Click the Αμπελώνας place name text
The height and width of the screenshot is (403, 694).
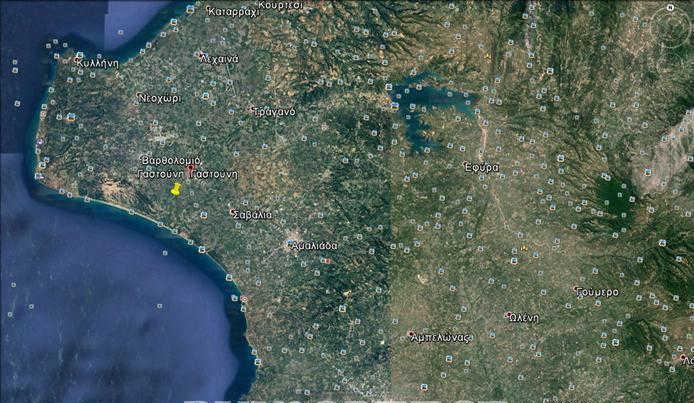[444, 338]
